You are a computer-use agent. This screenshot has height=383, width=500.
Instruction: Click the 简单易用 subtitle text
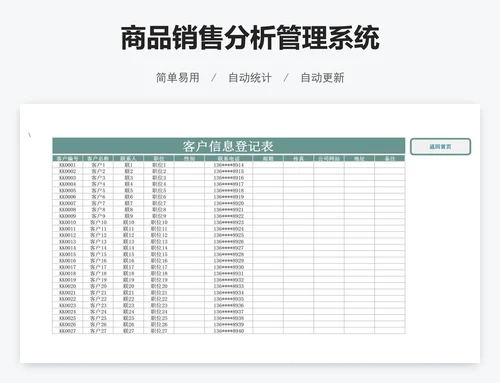178,78
